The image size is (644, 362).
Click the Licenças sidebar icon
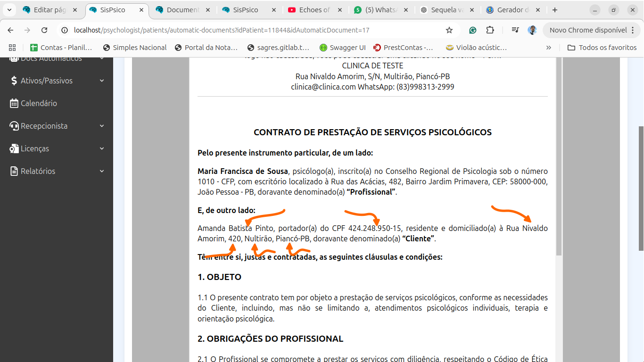14,148
